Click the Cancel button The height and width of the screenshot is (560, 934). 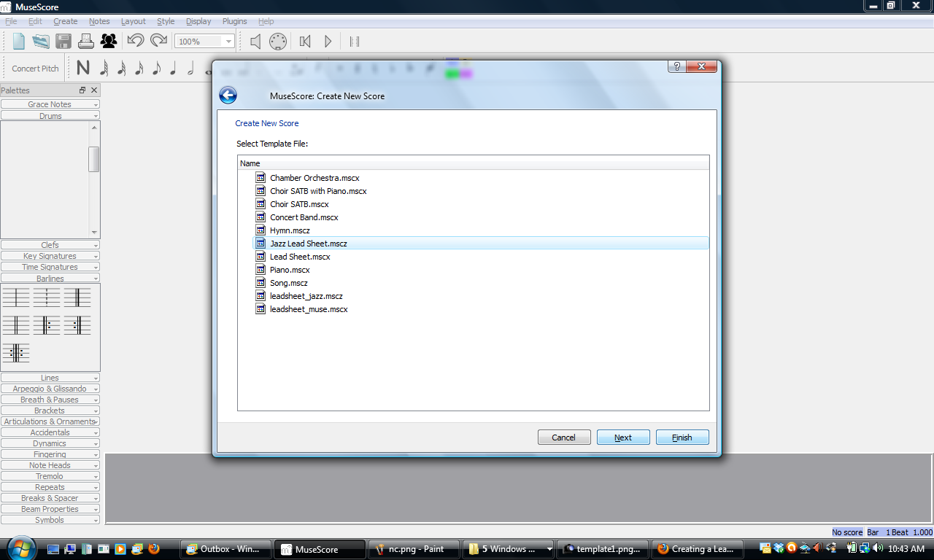564,437
